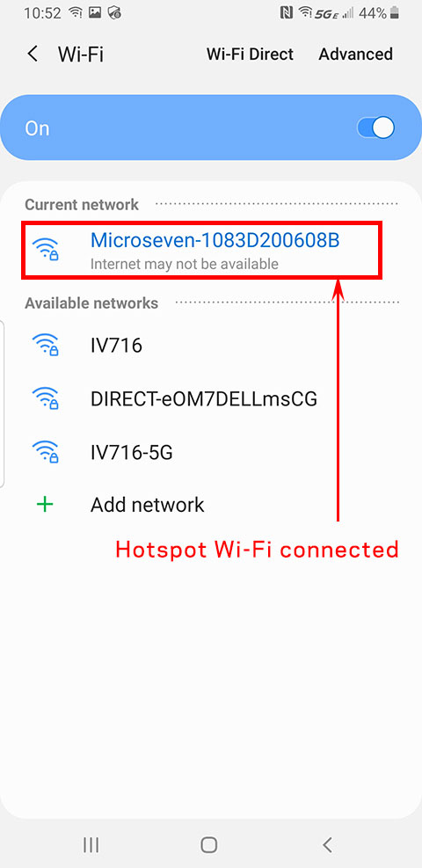The width and height of the screenshot is (422, 868).
Task: Connect to the IV716 network
Action: 211,346
